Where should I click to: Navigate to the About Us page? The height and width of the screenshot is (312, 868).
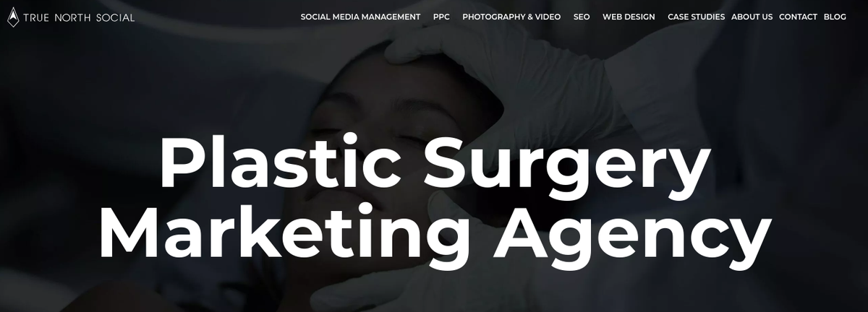pos(752,17)
